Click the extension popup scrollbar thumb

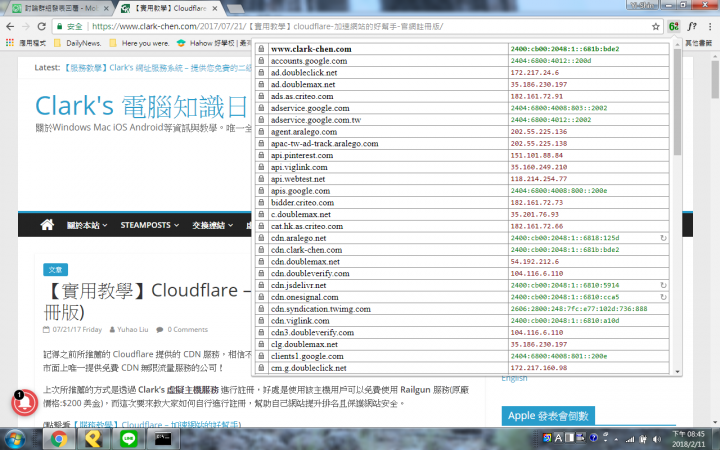[x=677, y=102]
